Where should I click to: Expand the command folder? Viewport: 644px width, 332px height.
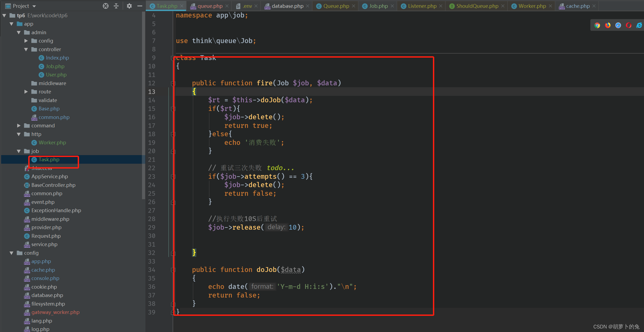pos(19,126)
